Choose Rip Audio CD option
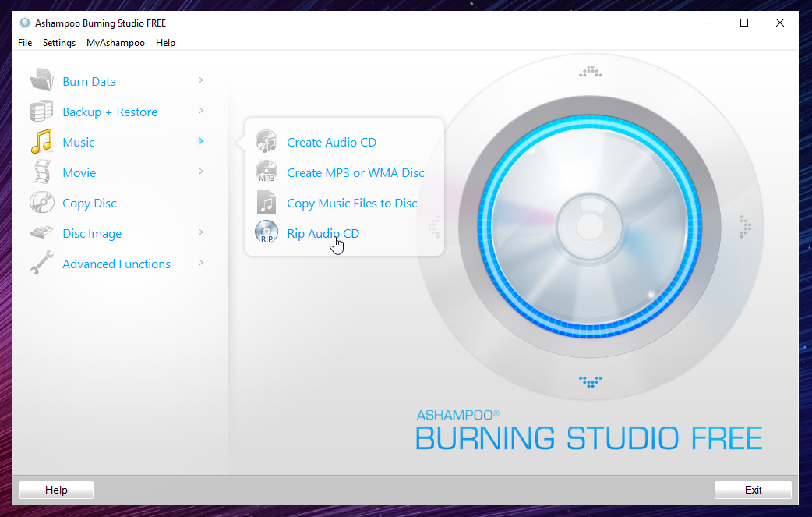Screen dimensions: 812x517 click(323, 234)
